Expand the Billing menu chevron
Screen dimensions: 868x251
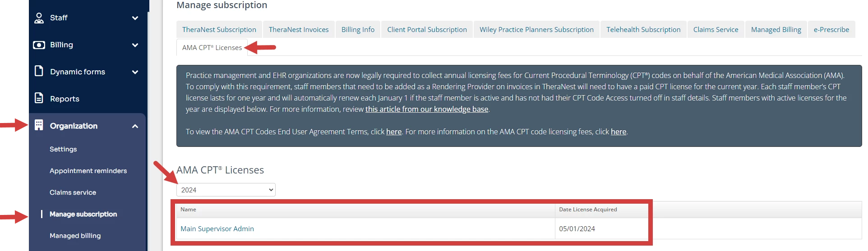pos(135,45)
